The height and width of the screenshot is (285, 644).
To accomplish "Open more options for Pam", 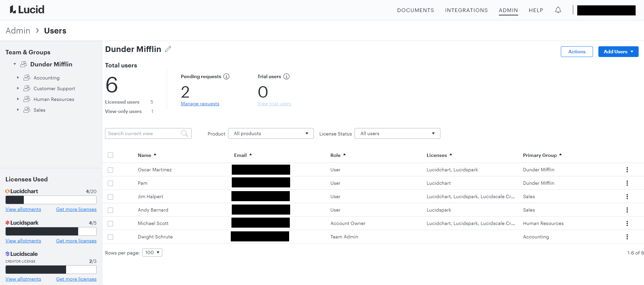I will point(627,183).
